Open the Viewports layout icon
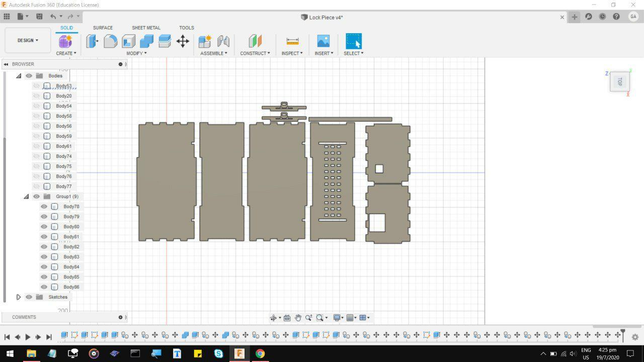The image size is (644, 362). tap(363, 318)
